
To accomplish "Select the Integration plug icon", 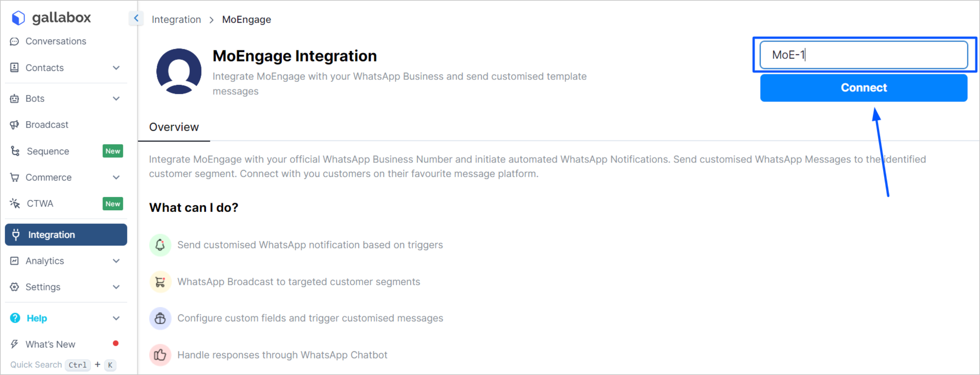I will (15, 235).
